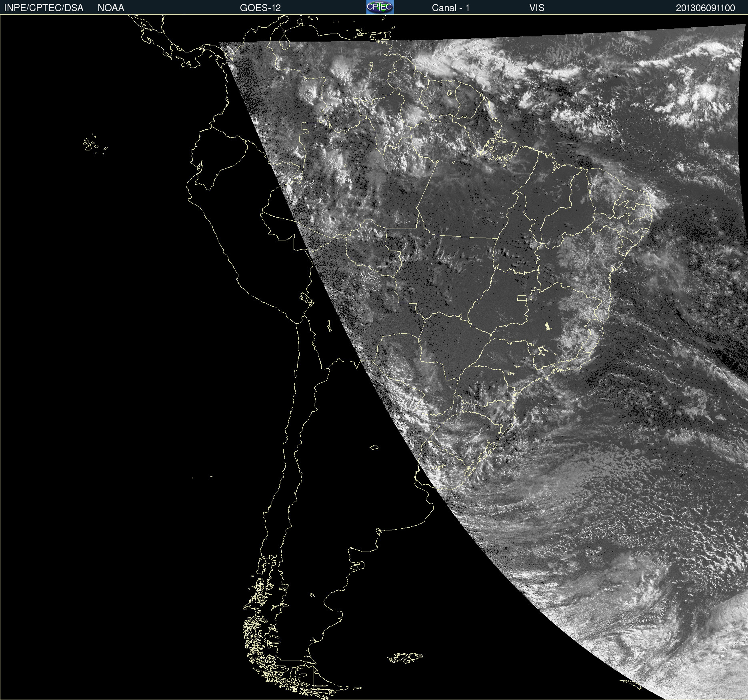748x700 pixels.
Task: Click the timestamp 201306091100
Action: [x=706, y=8]
